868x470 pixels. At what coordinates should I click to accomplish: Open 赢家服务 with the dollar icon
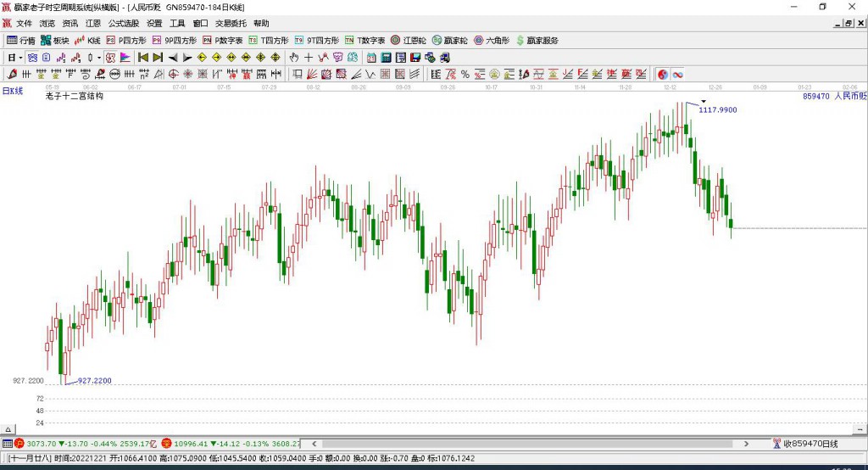click(537, 41)
